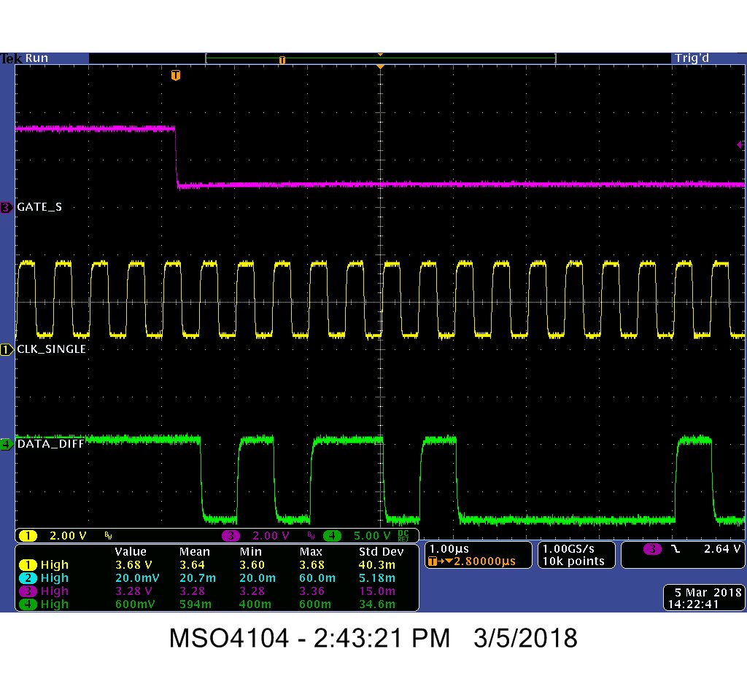The height and width of the screenshot is (700, 747).
Task: Toggle Channel 3 using its magenta 2.00 V badge
Action: pos(250,534)
